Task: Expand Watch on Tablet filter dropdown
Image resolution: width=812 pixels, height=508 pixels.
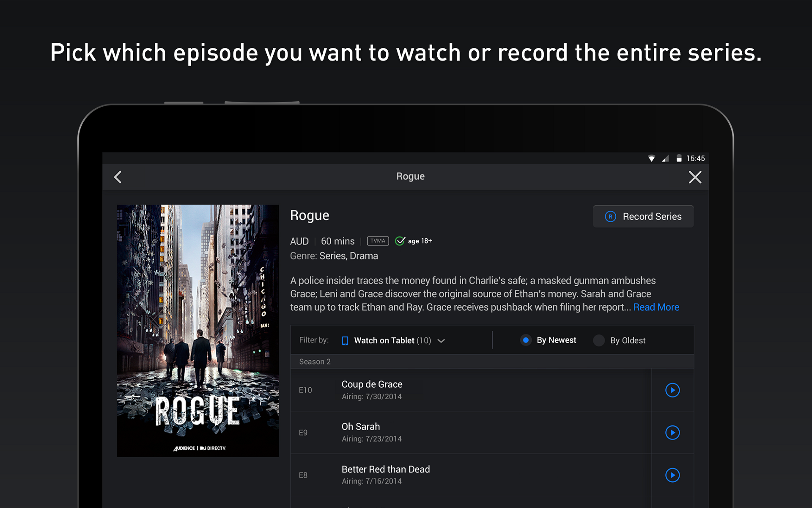Action: click(x=392, y=340)
